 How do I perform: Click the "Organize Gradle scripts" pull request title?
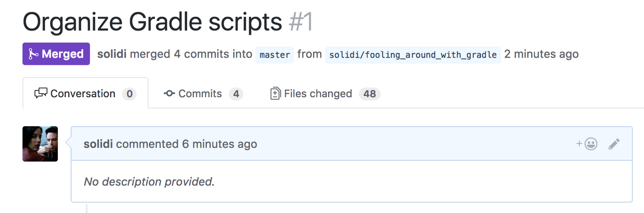click(x=152, y=22)
